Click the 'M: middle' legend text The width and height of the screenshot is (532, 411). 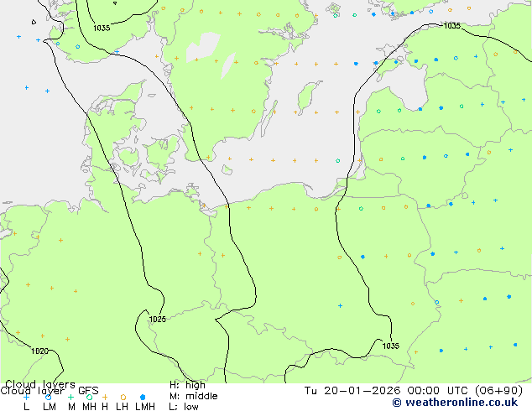pos(193,396)
